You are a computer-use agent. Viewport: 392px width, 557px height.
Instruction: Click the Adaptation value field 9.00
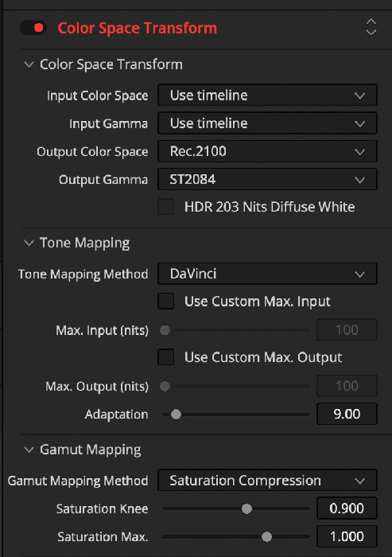347,414
